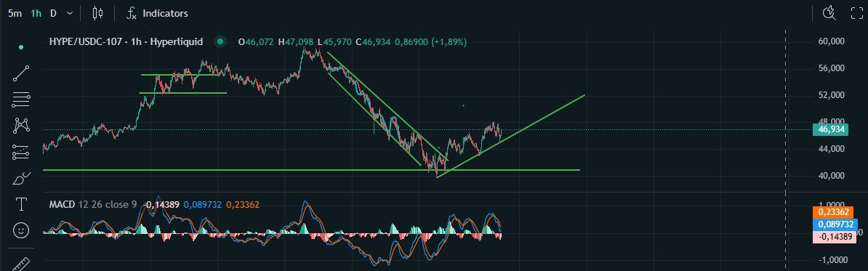Click the orange 0,23362 axis tag

832,212
